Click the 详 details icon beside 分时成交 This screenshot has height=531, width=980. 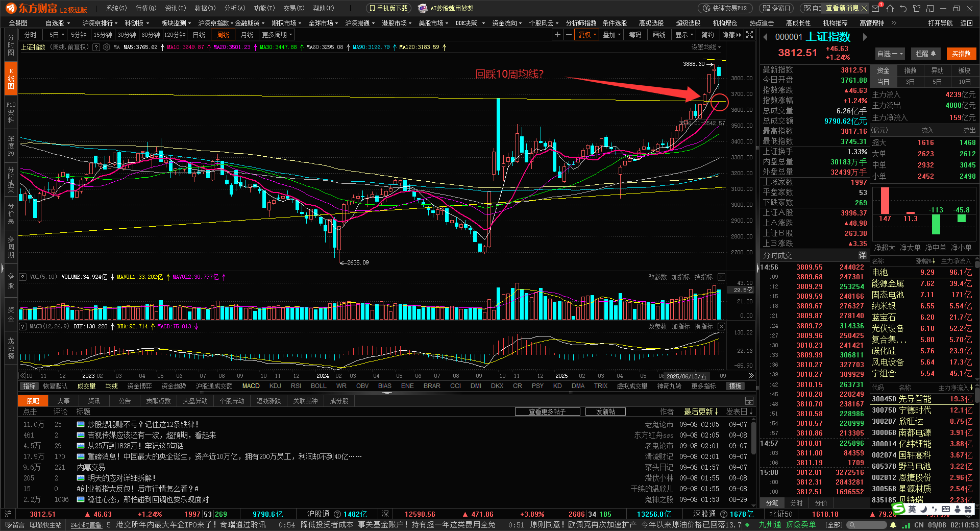pyautogui.click(x=862, y=255)
